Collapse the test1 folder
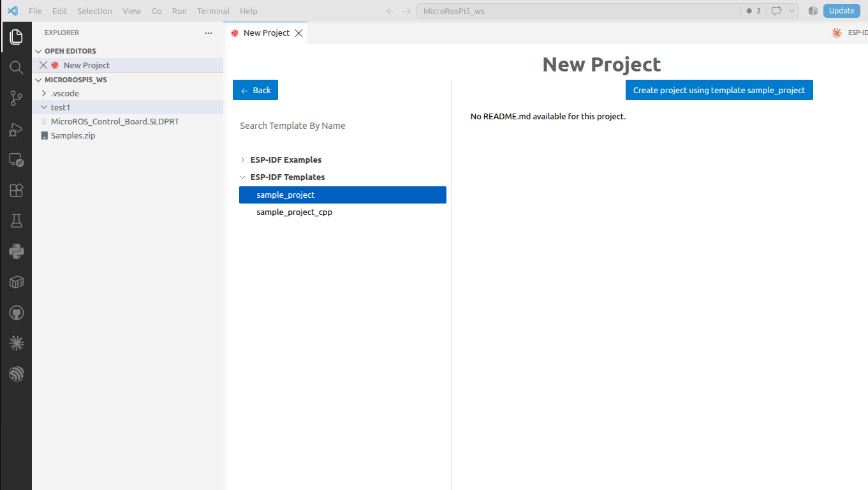This screenshot has height=490, width=868. [44, 107]
